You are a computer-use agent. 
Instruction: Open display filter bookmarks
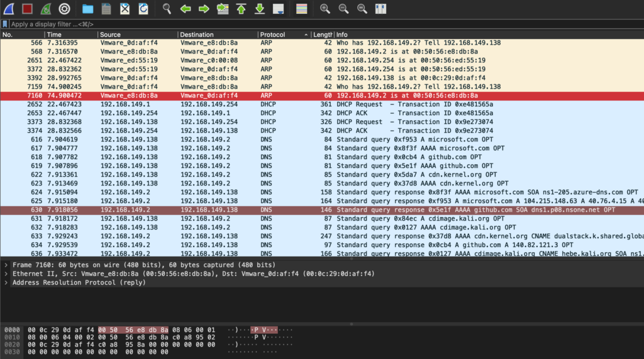pos(5,25)
